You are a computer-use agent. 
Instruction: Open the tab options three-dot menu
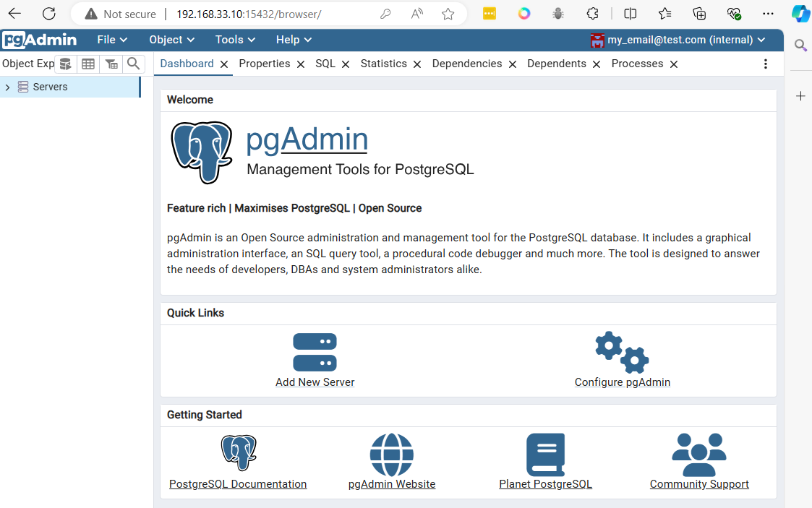(x=765, y=64)
